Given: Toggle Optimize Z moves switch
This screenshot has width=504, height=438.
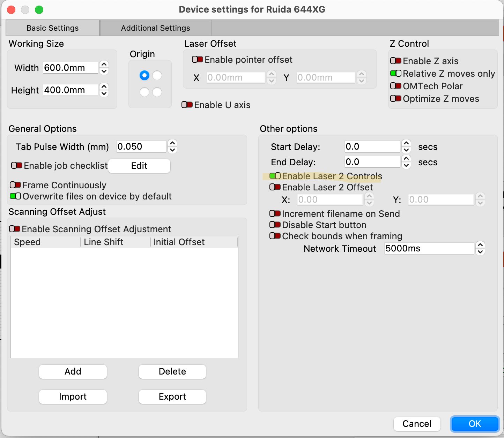Looking at the screenshot, I should [x=396, y=99].
